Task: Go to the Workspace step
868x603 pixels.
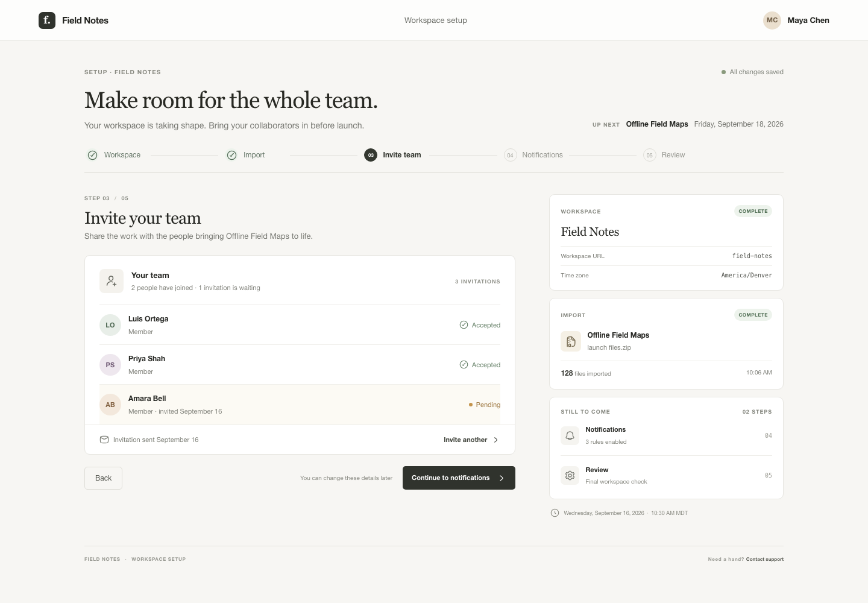Action: 114,155
